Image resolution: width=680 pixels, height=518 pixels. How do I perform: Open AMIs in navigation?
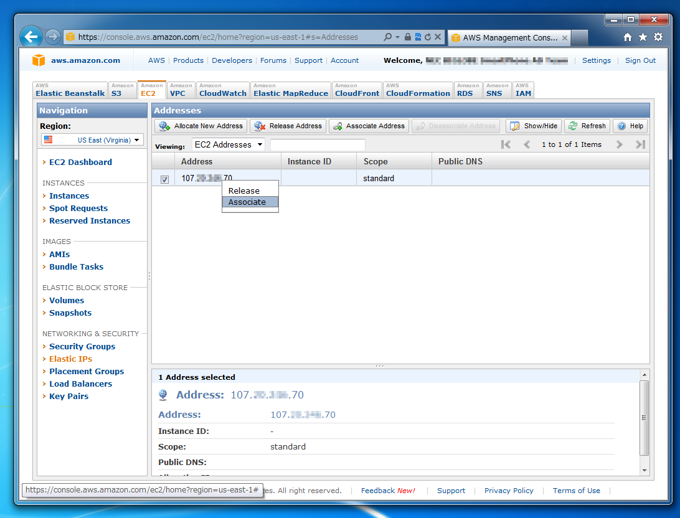click(59, 254)
